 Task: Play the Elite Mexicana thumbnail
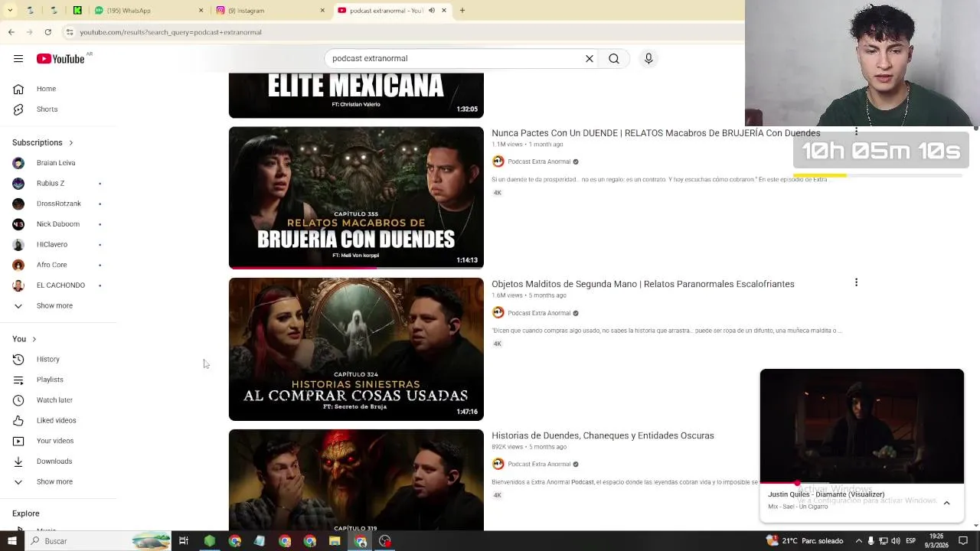(x=356, y=96)
